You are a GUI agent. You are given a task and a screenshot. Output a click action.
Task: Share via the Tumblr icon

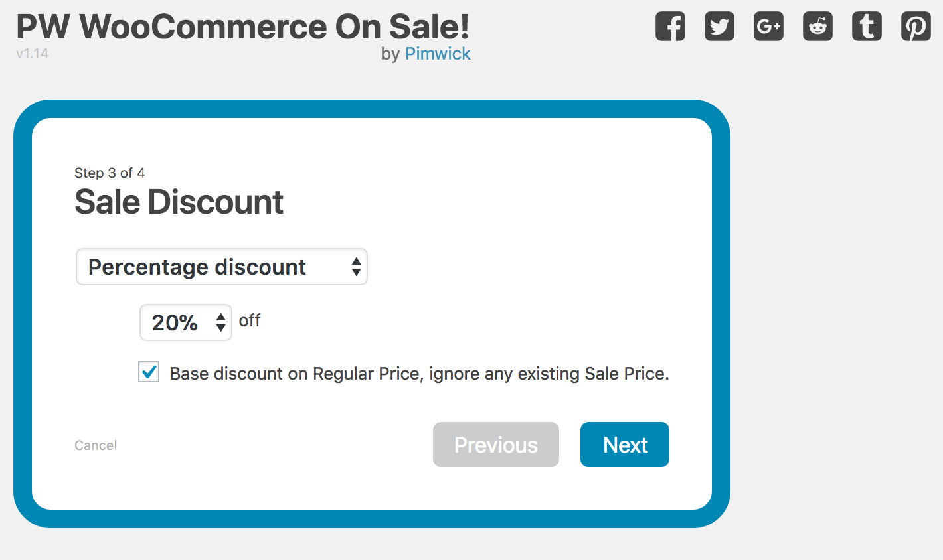coord(867,27)
